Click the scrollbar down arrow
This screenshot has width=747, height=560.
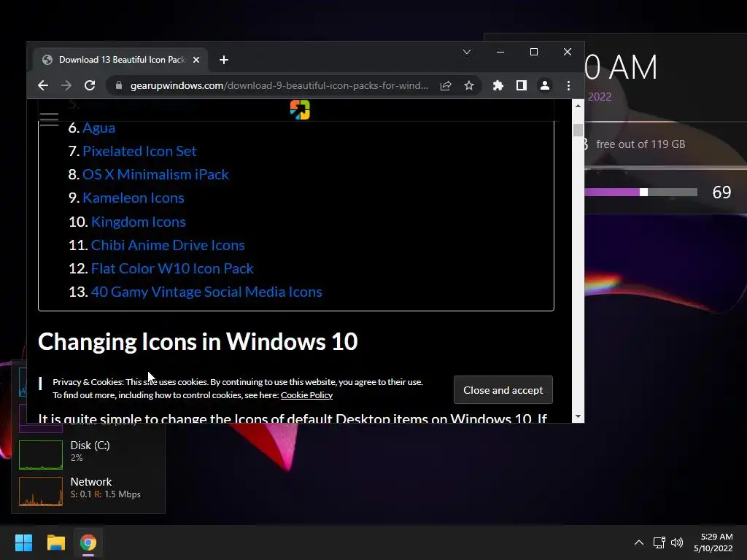point(578,416)
